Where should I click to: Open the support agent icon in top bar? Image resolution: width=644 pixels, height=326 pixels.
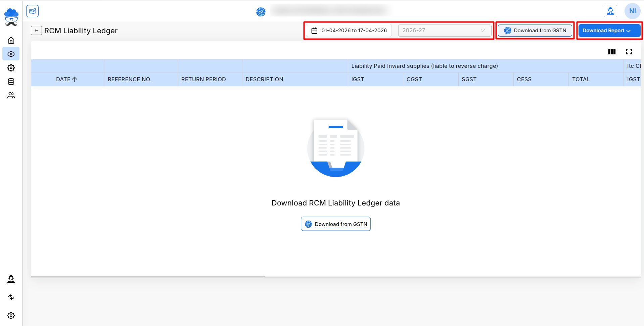pos(610,11)
